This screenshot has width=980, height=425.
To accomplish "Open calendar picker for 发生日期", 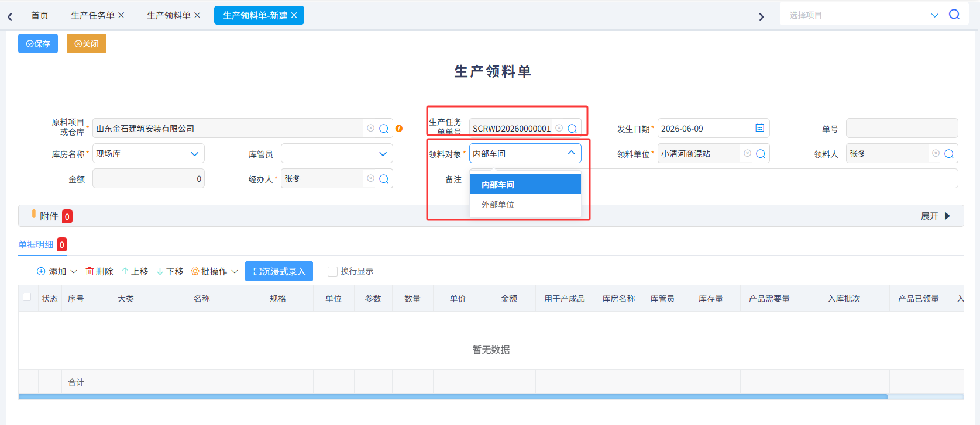I will point(759,128).
